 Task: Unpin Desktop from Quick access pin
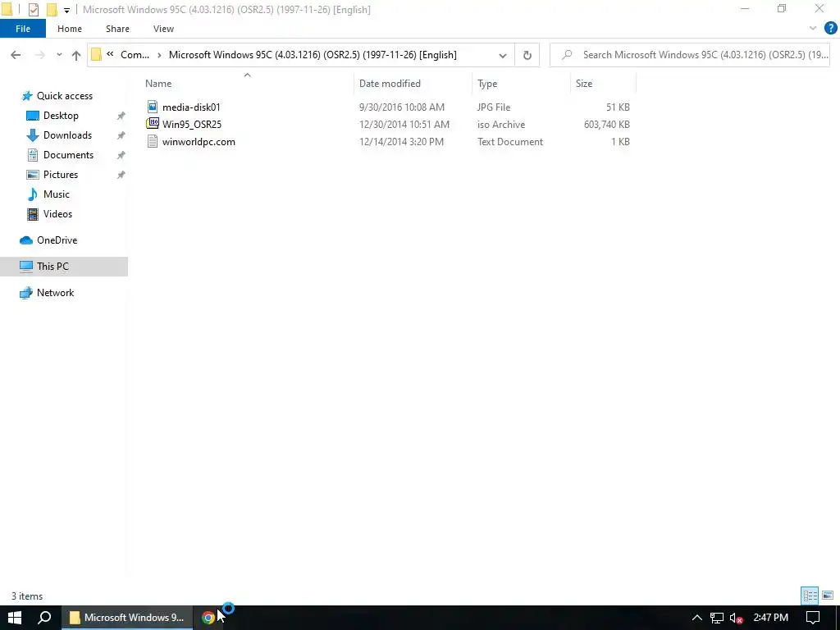(121, 116)
